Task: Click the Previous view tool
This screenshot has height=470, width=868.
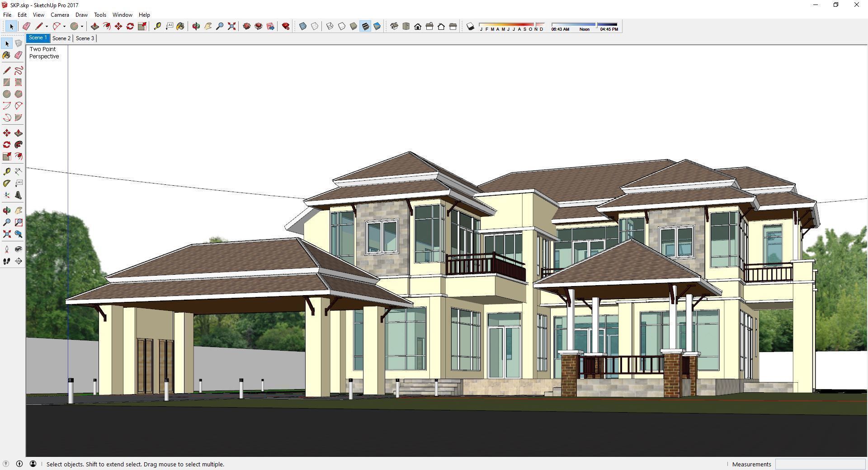Action: 19,234
